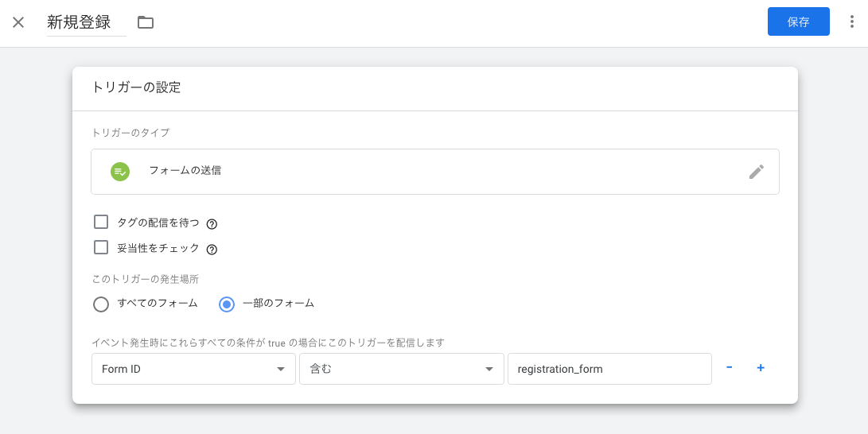Open help icon beside タグの配信を待つ
Screen dimensions: 868x434
click(x=212, y=224)
